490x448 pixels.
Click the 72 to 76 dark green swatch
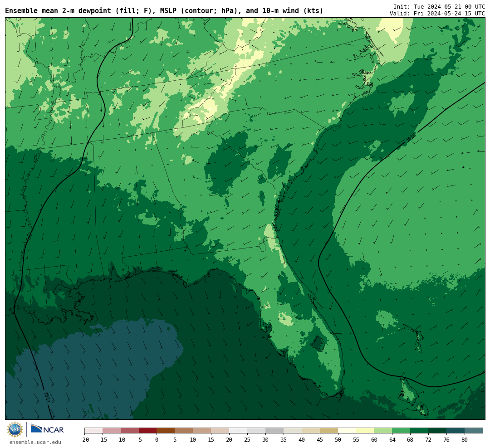tap(437, 431)
